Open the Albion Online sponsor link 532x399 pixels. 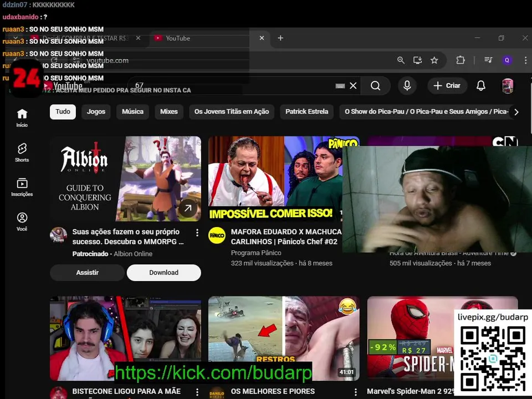tap(132, 254)
